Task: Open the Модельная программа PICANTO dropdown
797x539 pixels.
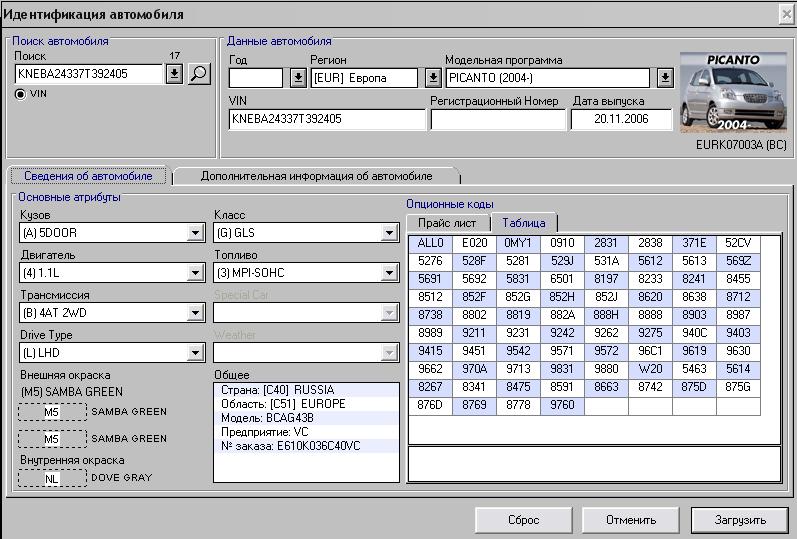Action: click(x=665, y=78)
